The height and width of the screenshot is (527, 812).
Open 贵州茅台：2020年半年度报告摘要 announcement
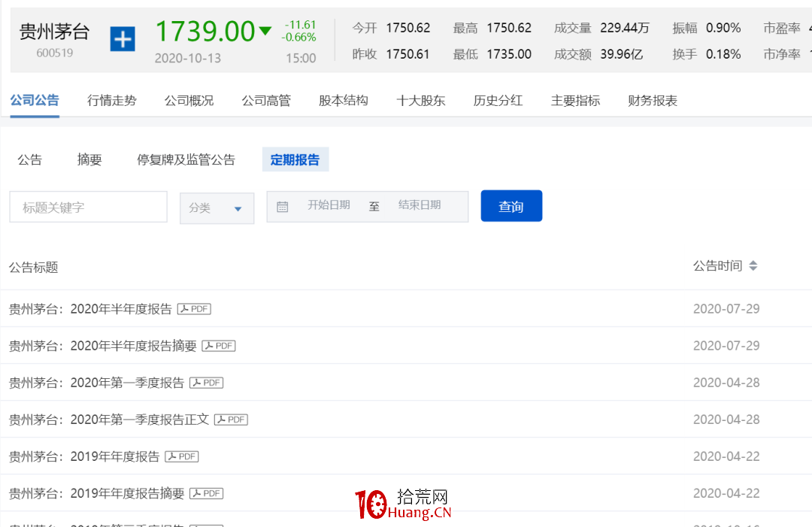pyautogui.click(x=102, y=346)
